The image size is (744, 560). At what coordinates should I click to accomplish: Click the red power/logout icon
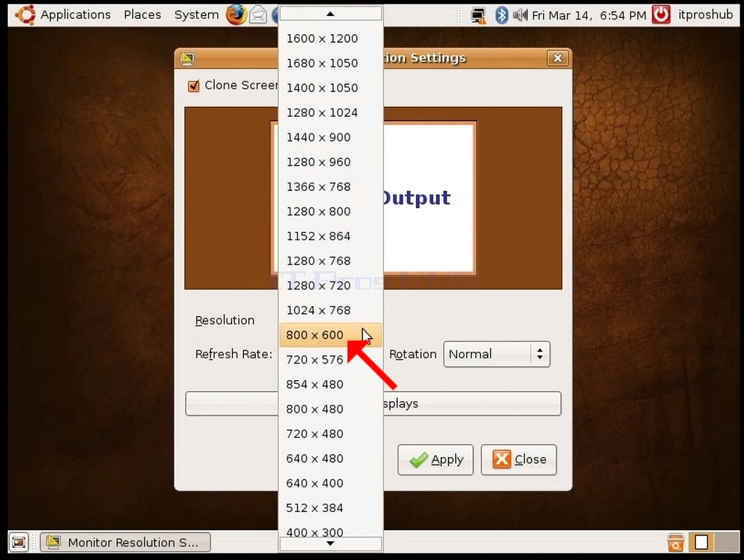661,15
